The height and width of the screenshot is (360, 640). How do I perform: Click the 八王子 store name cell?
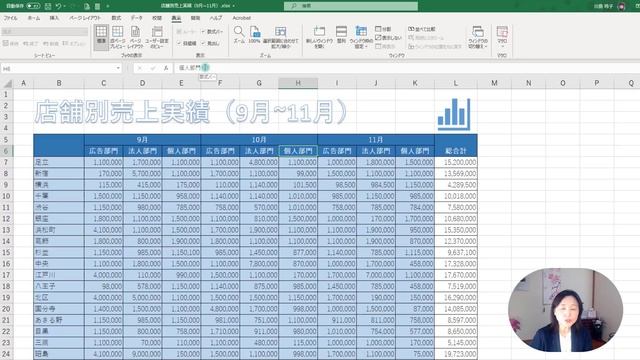point(59,286)
